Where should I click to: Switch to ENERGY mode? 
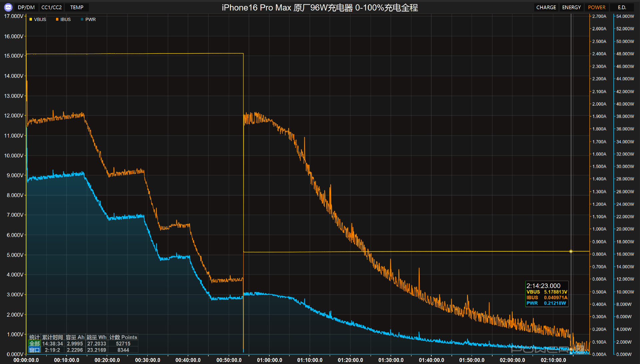coord(571,7)
